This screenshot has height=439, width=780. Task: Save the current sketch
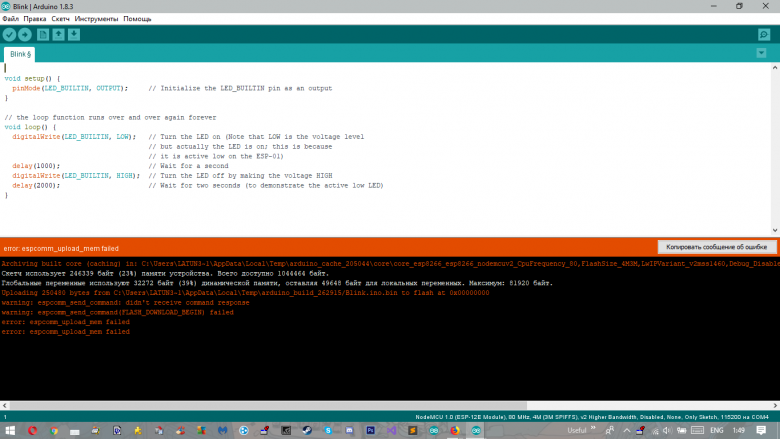[74, 34]
